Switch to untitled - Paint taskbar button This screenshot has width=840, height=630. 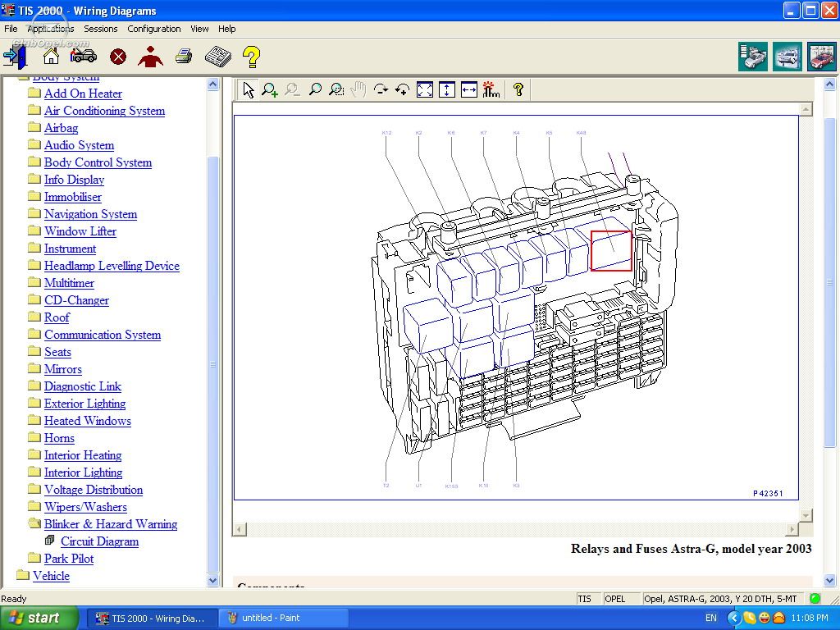click(283, 619)
